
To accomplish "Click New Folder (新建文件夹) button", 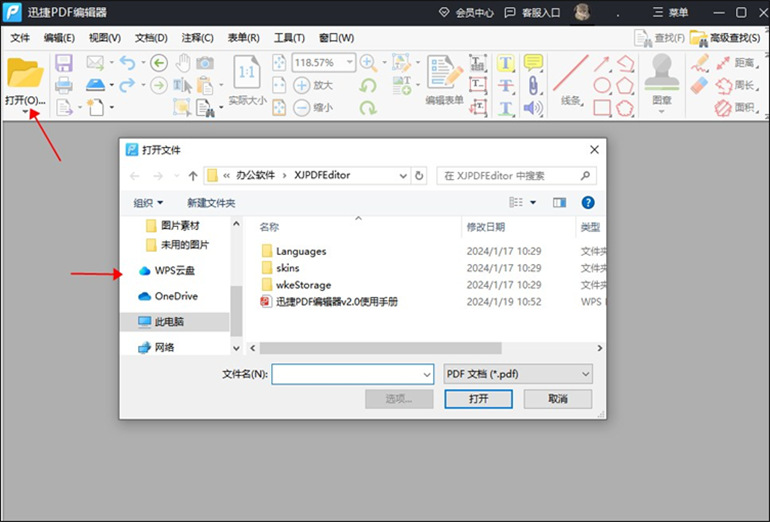I will pyautogui.click(x=211, y=203).
